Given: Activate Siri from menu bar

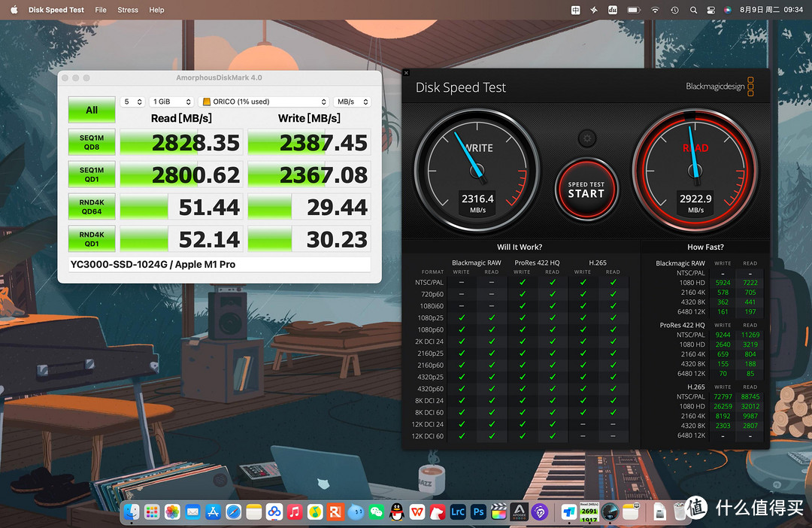Looking at the screenshot, I should (728, 10).
